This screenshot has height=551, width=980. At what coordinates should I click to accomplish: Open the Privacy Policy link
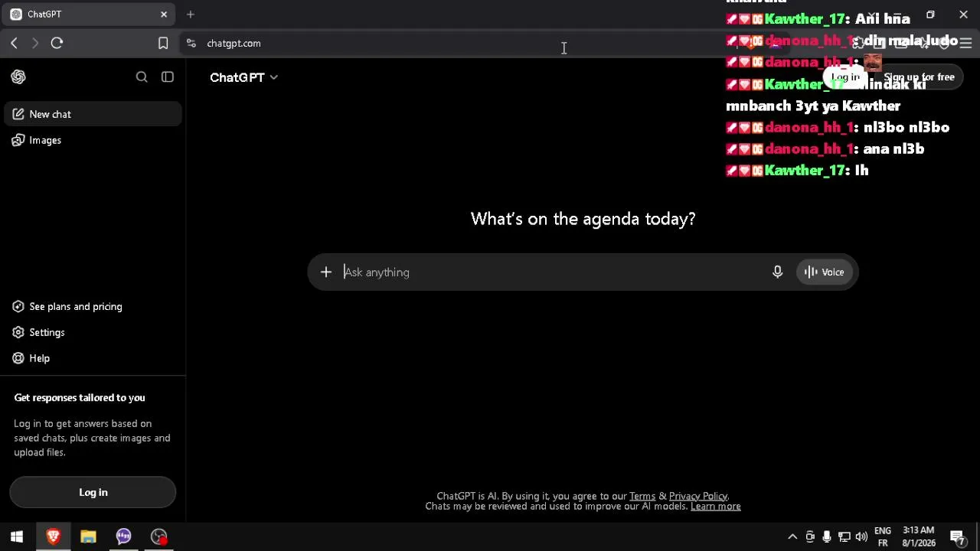(698, 496)
